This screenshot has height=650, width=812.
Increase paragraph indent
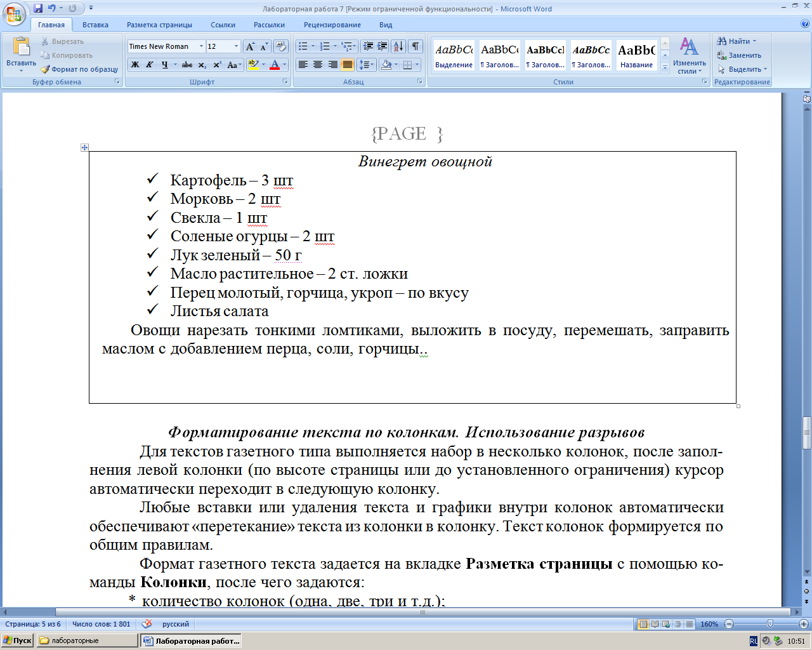pos(383,46)
